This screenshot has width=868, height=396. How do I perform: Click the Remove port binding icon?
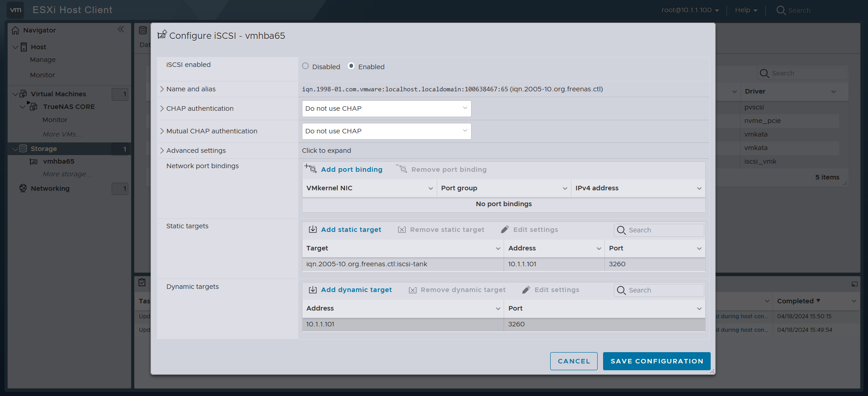point(401,169)
